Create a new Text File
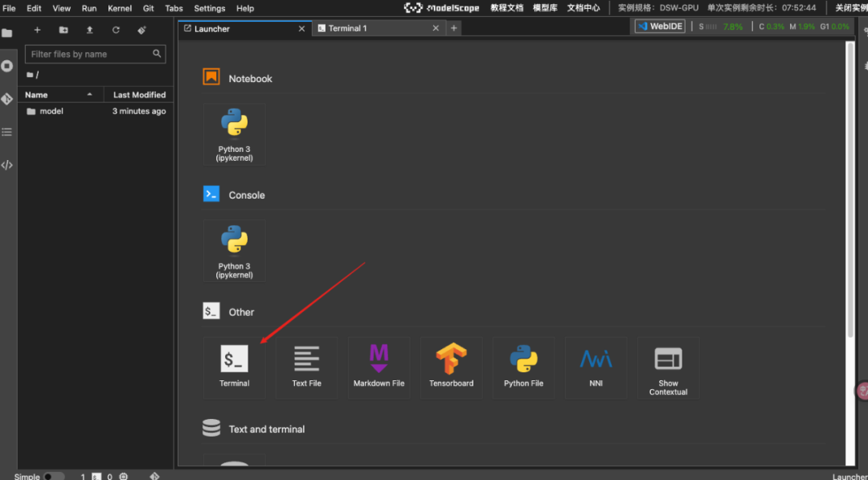This screenshot has height=480, width=868. [307, 367]
